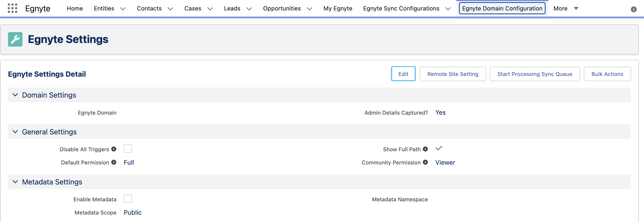Click the Egnyte Settings Detail heading
Image resolution: width=644 pixels, height=222 pixels.
tap(47, 74)
